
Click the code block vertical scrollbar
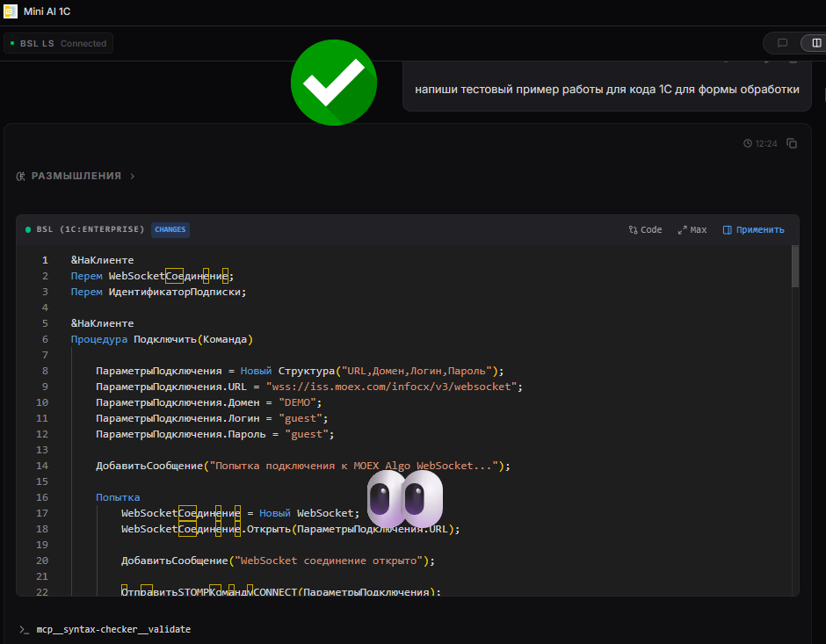coord(795,266)
